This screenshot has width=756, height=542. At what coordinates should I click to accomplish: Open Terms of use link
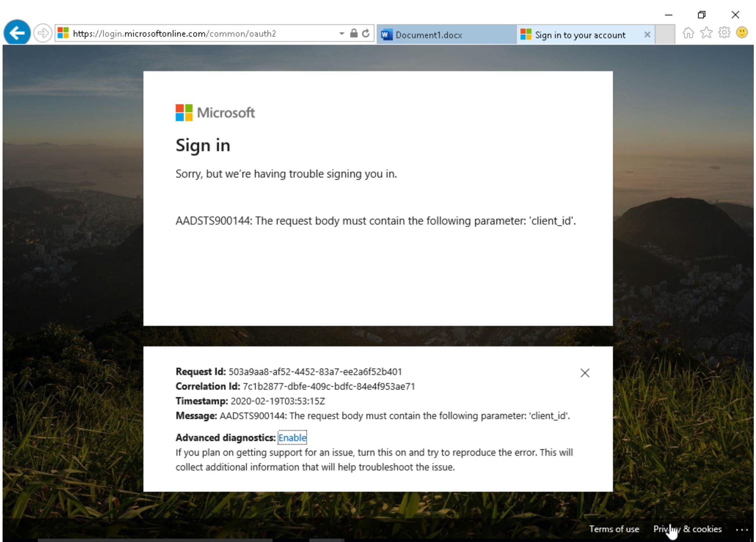614,529
